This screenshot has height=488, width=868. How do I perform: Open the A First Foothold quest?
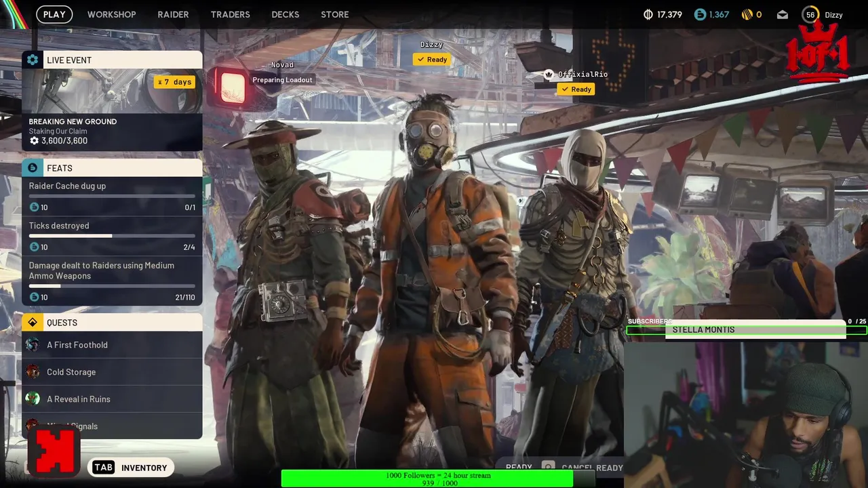tap(112, 345)
